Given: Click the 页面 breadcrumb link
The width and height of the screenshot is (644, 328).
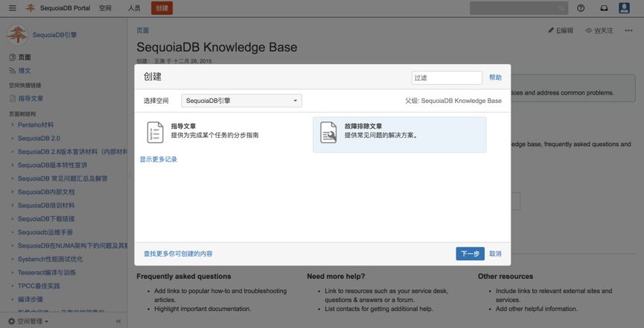Looking at the screenshot, I should pos(142,31).
